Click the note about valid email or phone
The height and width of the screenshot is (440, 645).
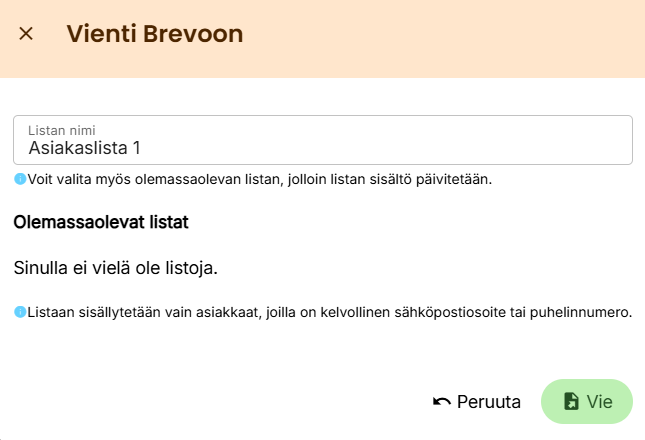330,312
